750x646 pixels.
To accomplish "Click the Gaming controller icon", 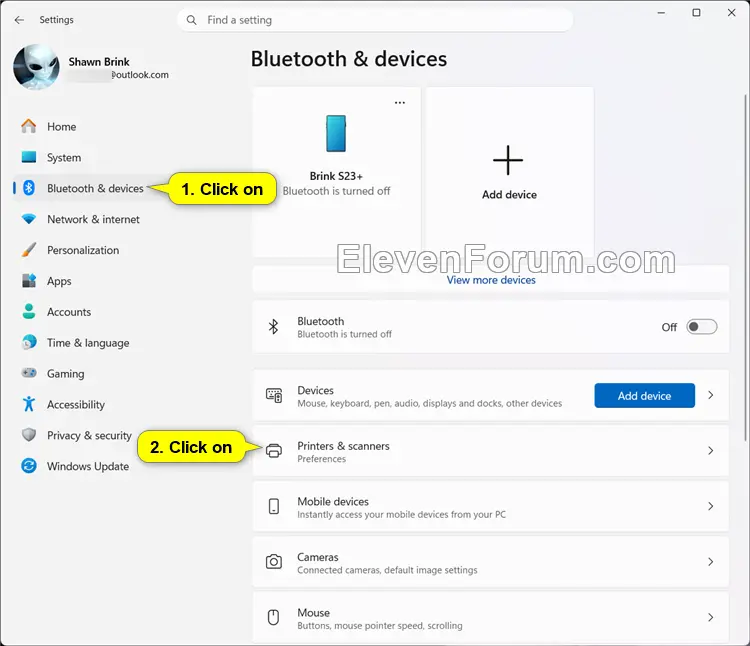I will (29, 373).
